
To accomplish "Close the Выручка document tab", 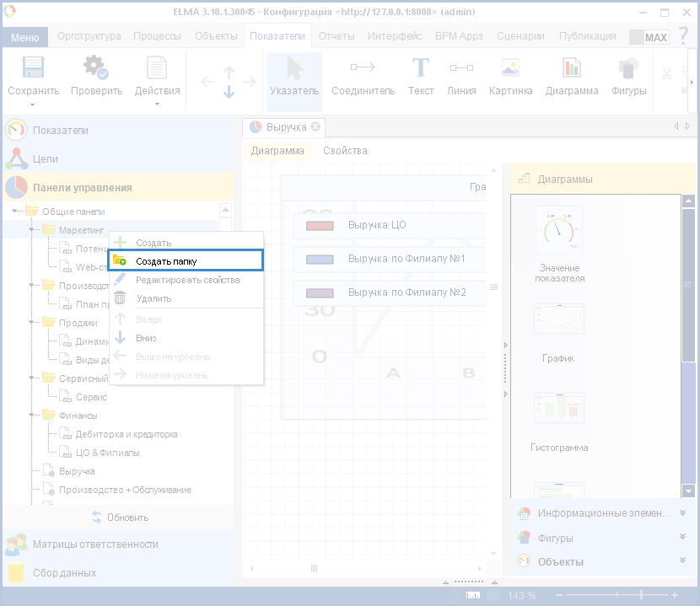I will pyautogui.click(x=315, y=126).
